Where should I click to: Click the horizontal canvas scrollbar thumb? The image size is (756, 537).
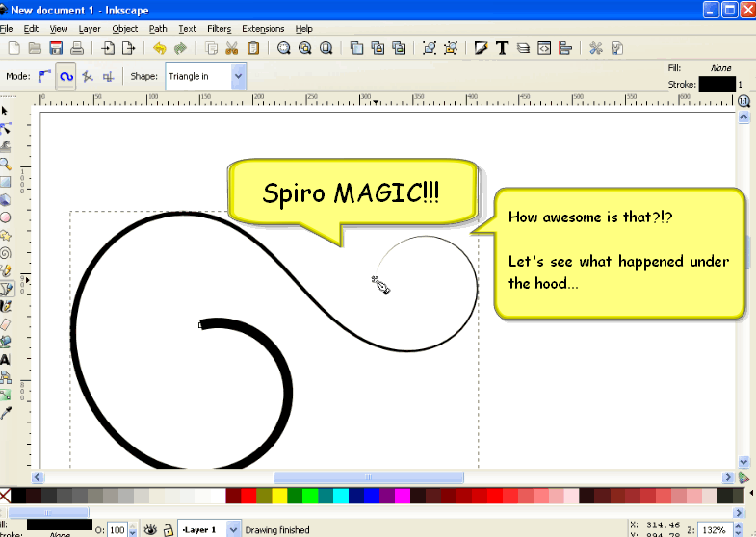click(368, 477)
